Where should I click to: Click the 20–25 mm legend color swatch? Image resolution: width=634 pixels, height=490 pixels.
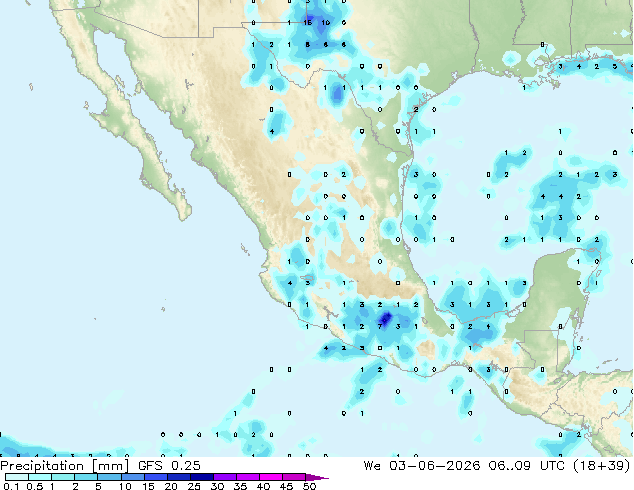[179, 477]
